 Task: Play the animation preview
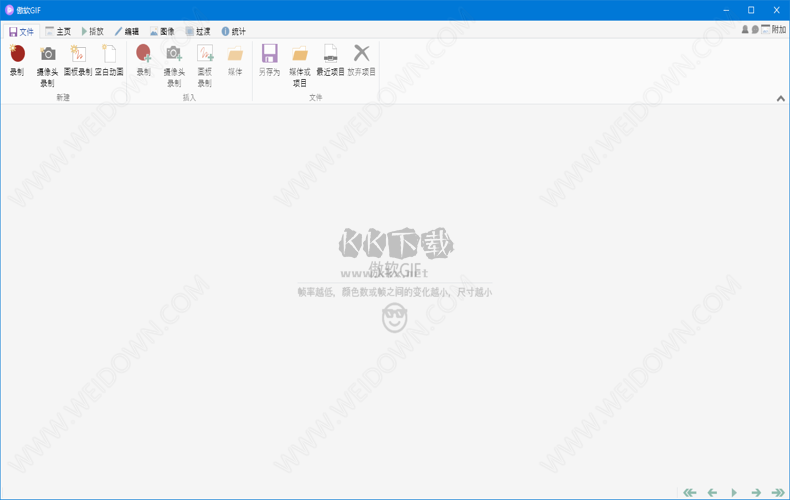(734, 492)
